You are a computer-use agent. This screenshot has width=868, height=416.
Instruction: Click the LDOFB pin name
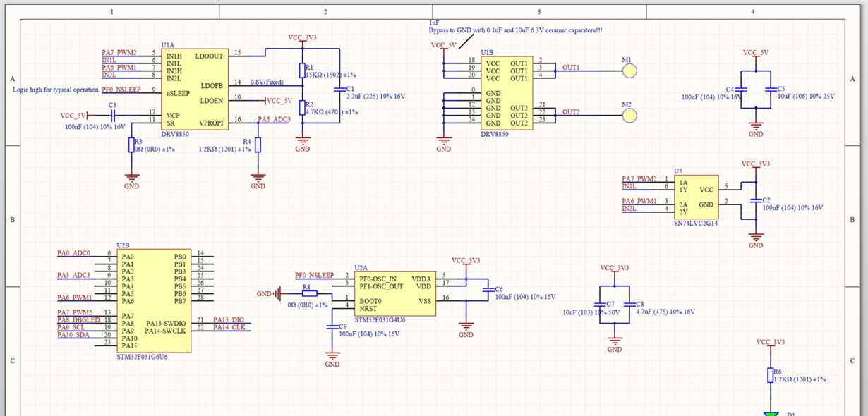click(212, 85)
